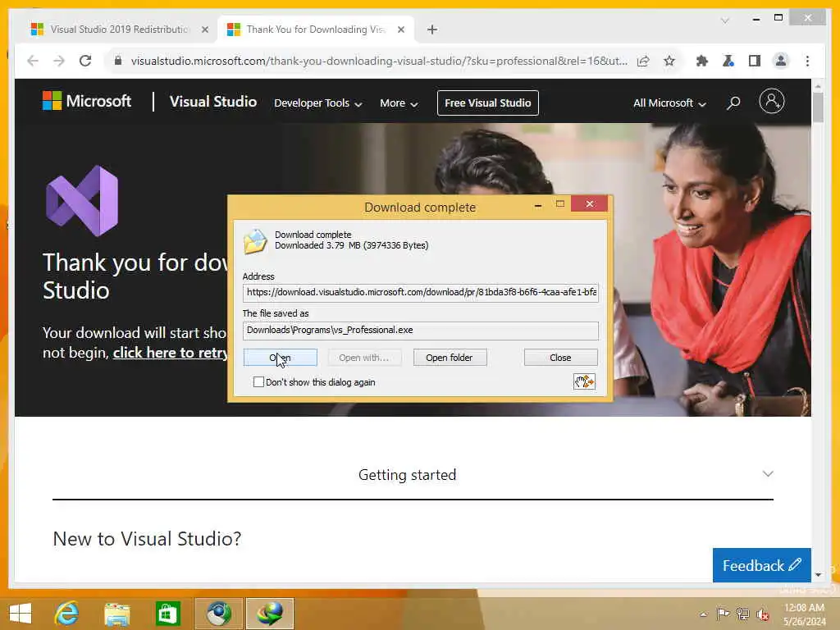The image size is (840, 630).
Task: Click the muted volume tray icon
Action: [x=762, y=614]
